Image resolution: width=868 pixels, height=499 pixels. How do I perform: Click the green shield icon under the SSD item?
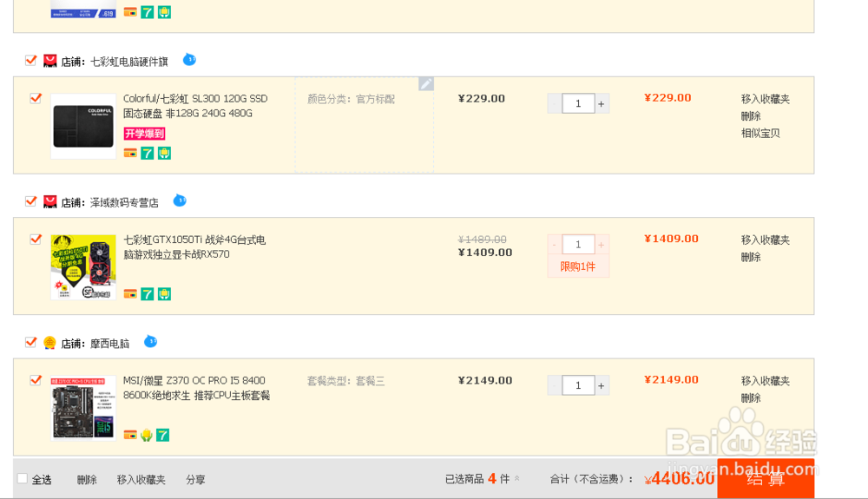pos(164,154)
